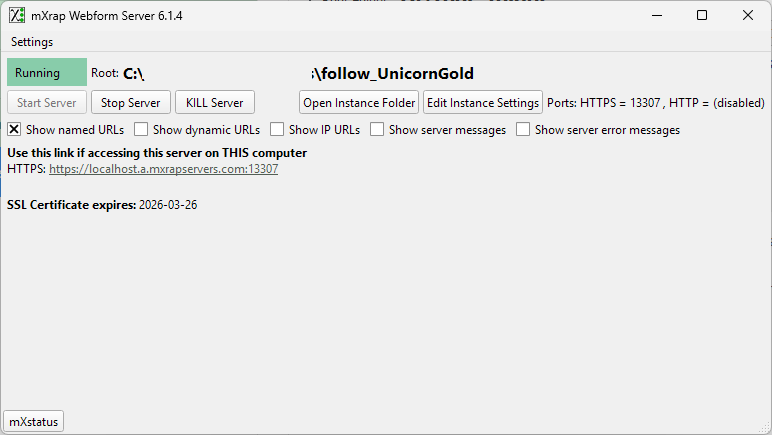
Task: Close the mXrap Webform Server window
Action: (x=748, y=16)
